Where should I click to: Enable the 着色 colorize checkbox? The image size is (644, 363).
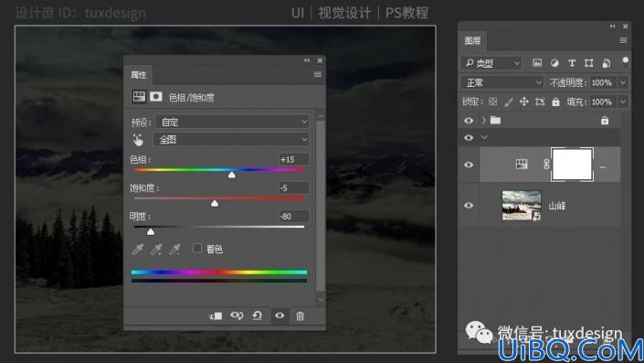[197, 249]
